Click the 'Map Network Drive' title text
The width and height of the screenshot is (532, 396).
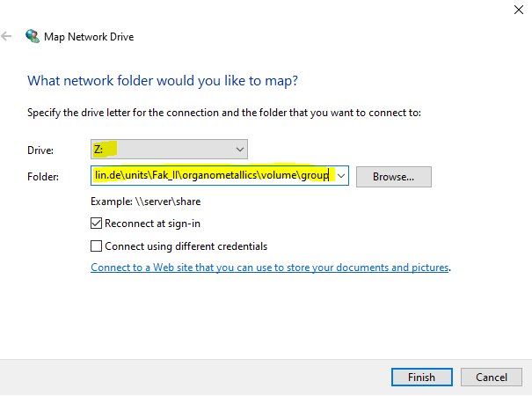point(89,37)
